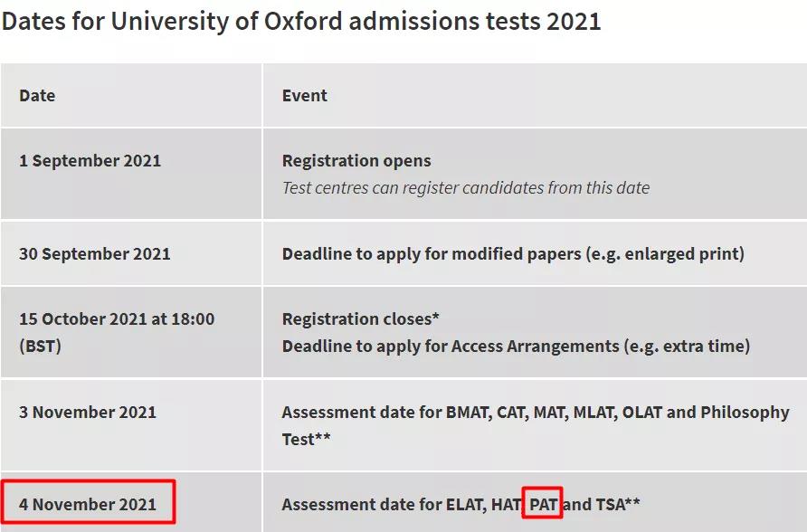The height and width of the screenshot is (532, 807).
Task: Click the Registration opens text
Action: coord(356,160)
